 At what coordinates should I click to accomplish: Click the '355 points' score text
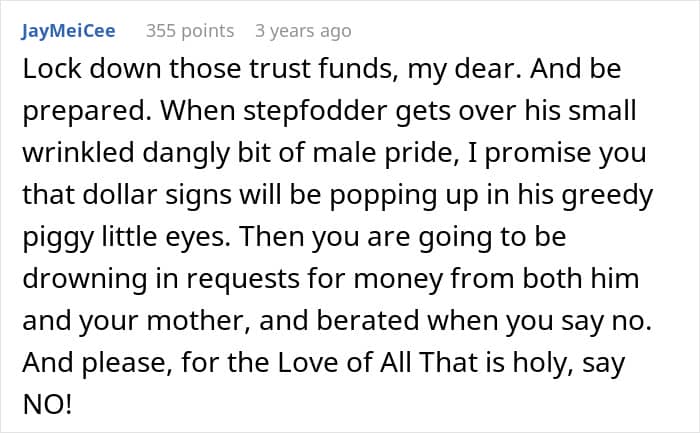tap(190, 31)
